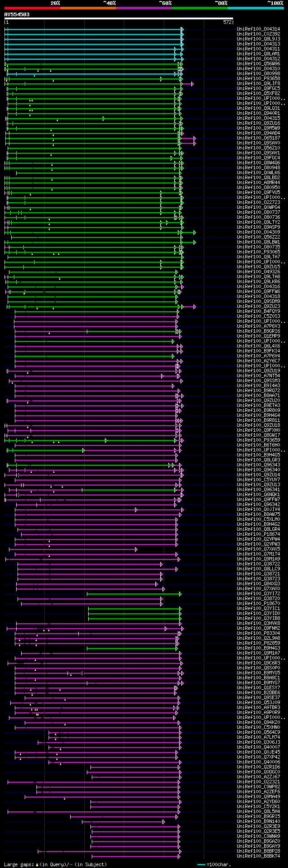The image size is (288, 868).
Task: Select hit UniRef100_Q9M5W9
Action: (258, 128)
